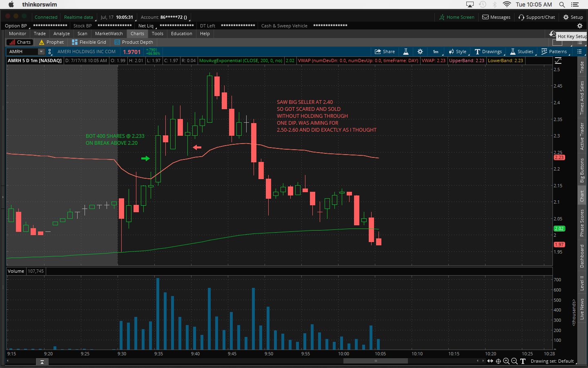Click the scroll right arrow near the scrollbar
The width and height of the screenshot is (588, 368).
483,361
